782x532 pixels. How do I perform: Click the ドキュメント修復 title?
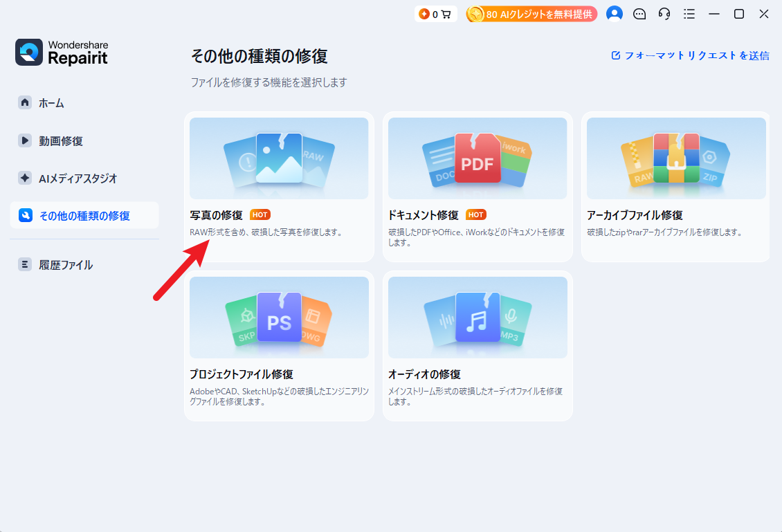point(424,215)
